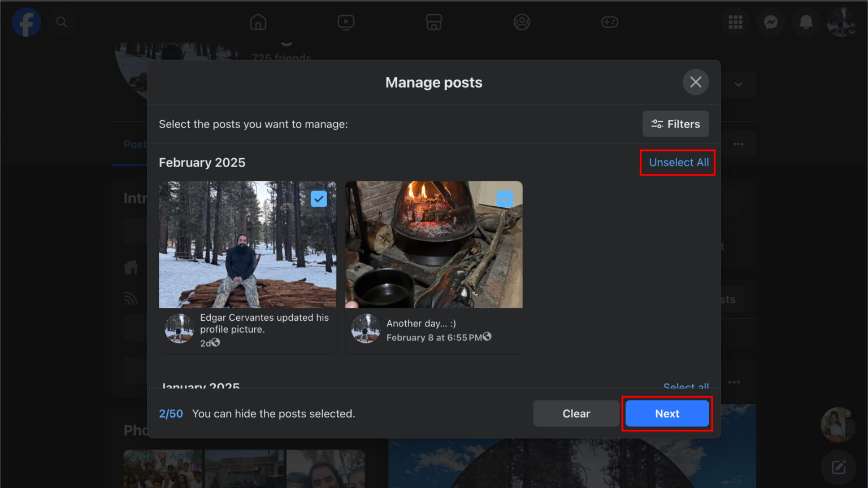Select the Home navigation icon
Image resolution: width=868 pixels, height=488 pixels.
pyautogui.click(x=258, y=22)
